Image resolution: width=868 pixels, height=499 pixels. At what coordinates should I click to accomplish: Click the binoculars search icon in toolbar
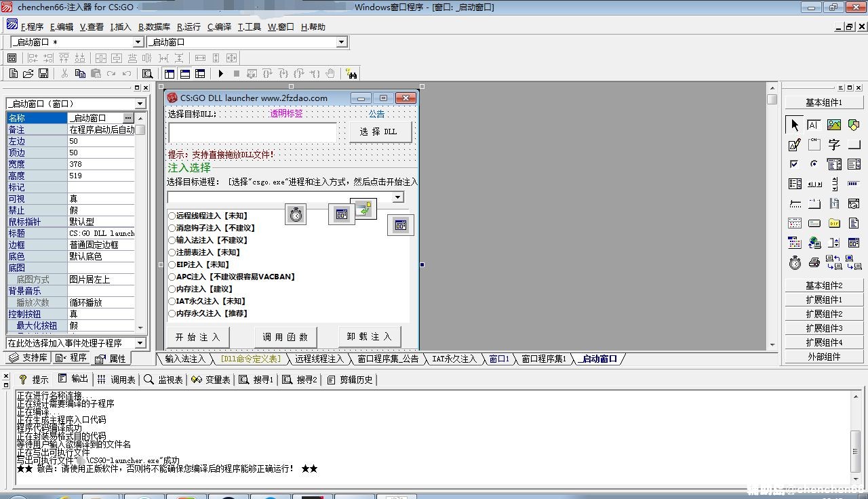(351, 73)
